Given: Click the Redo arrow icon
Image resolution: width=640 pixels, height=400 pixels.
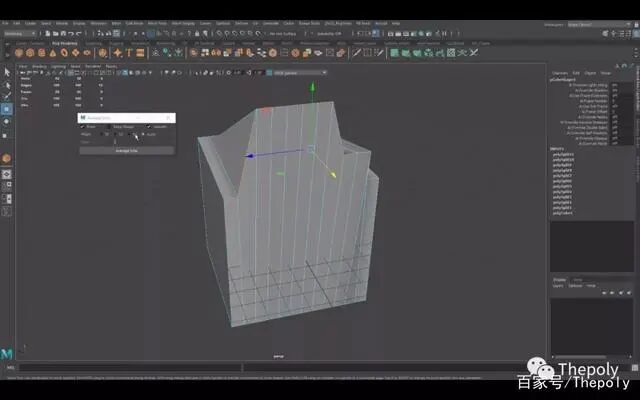Looking at the screenshot, I should point(79,33).
